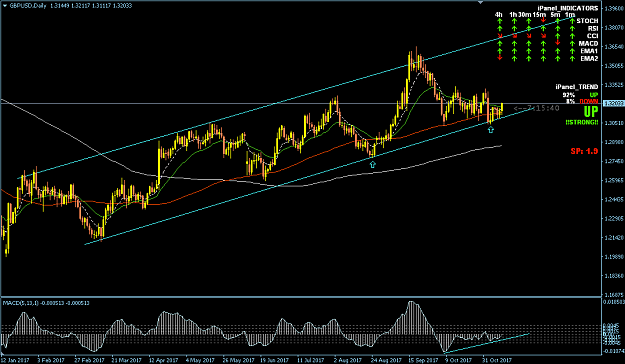625x364 pixels.
Task: Open the GBPUSD,Daily chart title dropdown triangle
Action: point(5,6)
